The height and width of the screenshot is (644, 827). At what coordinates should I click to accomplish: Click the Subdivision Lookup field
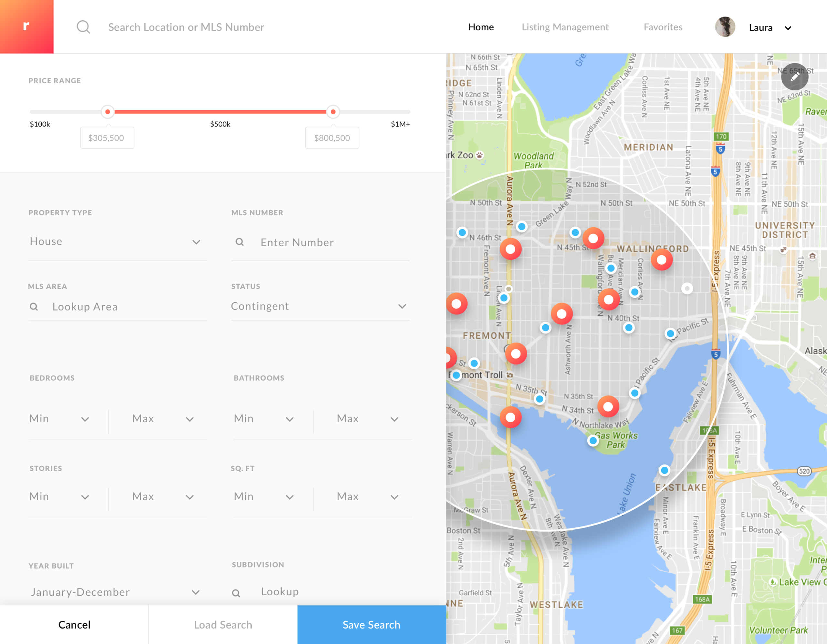tap(320, 592)
